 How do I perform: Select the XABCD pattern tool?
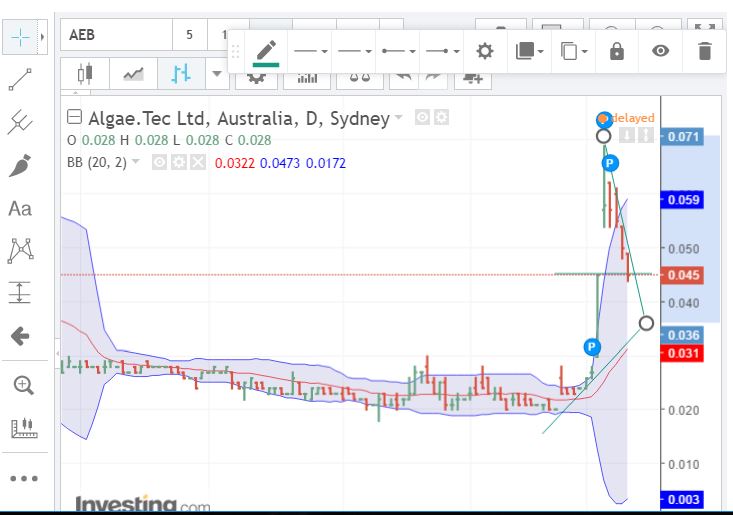pos(21,250)
